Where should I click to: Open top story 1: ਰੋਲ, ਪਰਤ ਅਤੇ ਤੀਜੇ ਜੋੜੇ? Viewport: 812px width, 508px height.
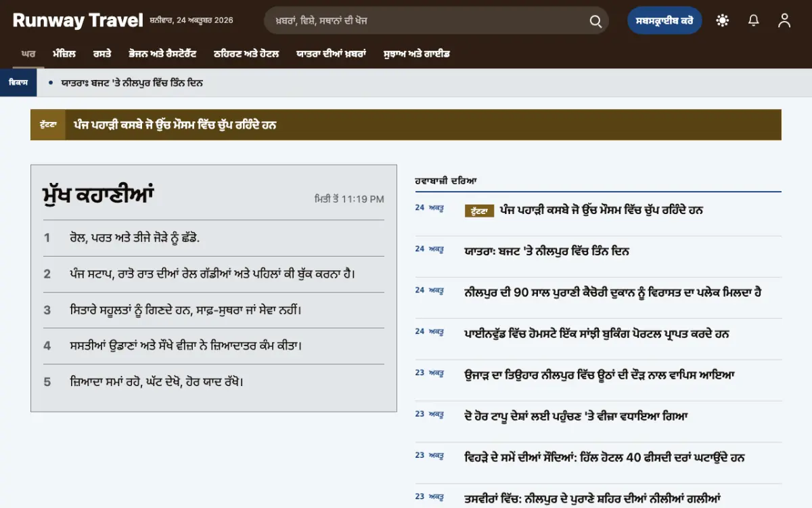click(135, 238)
